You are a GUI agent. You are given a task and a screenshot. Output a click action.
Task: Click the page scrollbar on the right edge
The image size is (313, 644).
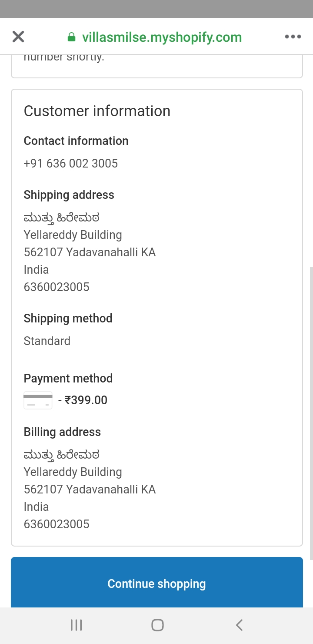[310, 413]
